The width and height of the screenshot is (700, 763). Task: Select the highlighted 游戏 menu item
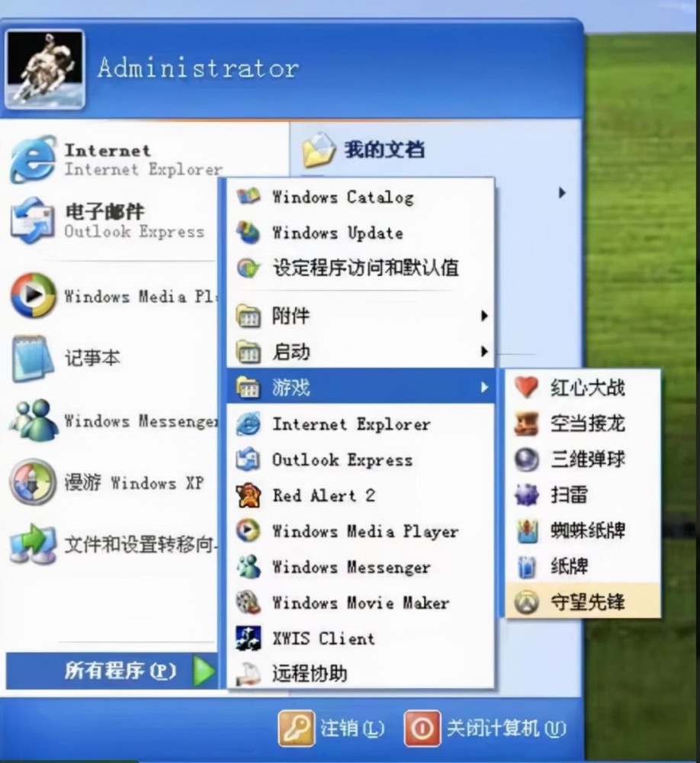coord(361,388)
